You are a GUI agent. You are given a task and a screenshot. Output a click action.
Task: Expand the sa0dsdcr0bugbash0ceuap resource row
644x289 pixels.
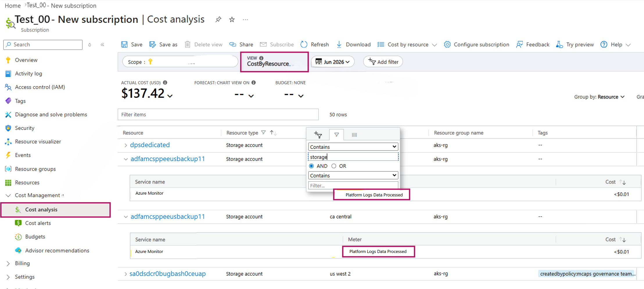point(125,274)
